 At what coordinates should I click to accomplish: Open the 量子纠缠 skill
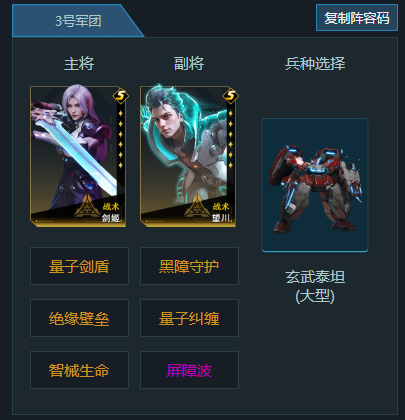[189, 318]
